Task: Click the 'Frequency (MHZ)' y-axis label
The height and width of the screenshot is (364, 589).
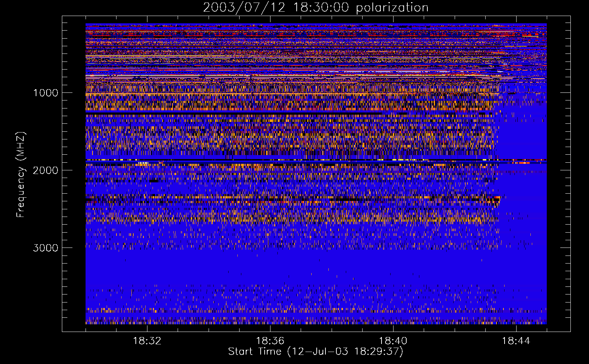Action: 20,175
